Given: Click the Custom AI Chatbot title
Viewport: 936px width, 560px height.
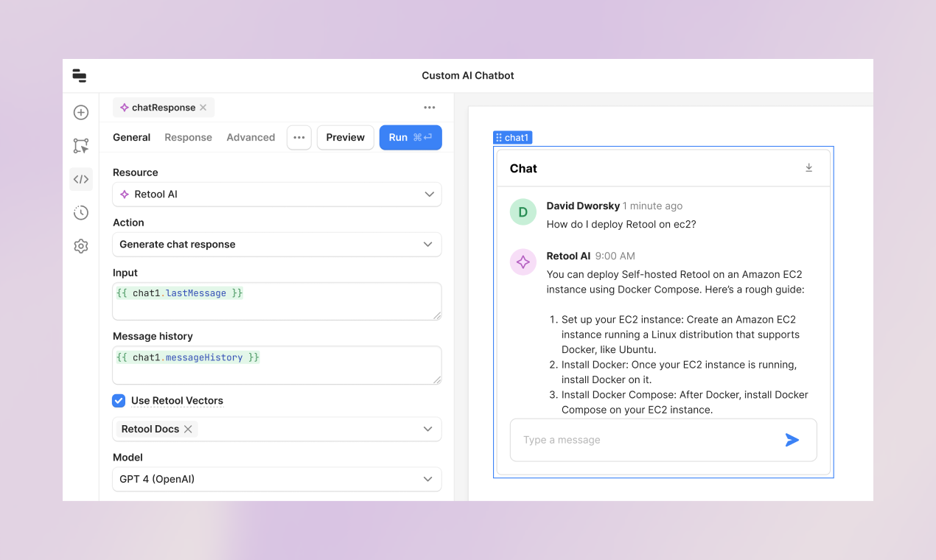Looking at the screenshot, I should (x=468, y=76).
